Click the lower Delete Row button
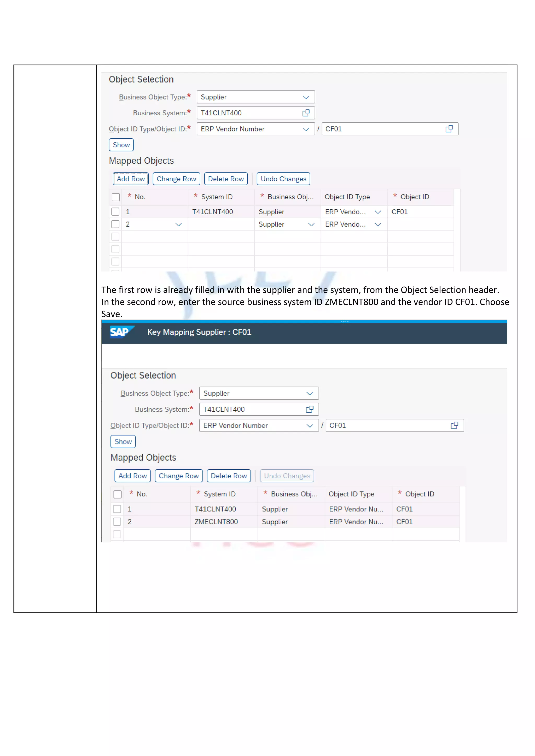This screenshot has height=756, width=535. click(229, 476)
